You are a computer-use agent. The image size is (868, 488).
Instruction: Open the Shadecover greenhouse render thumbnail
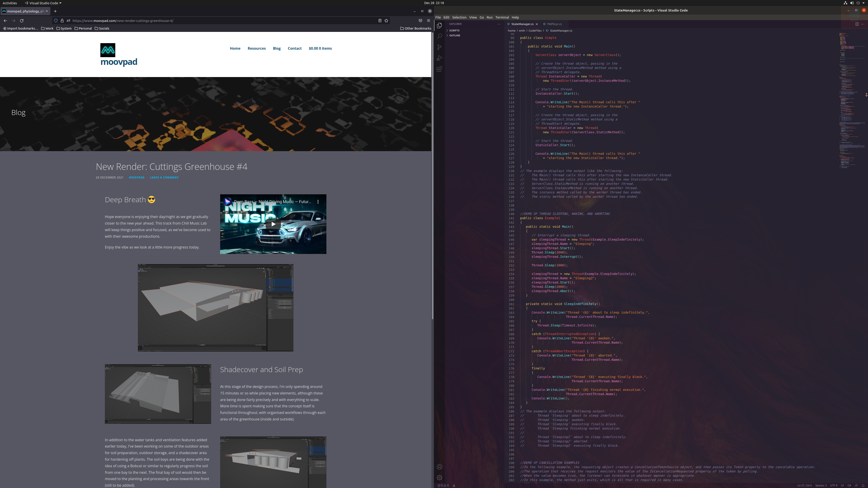click(x=158, y=394)
